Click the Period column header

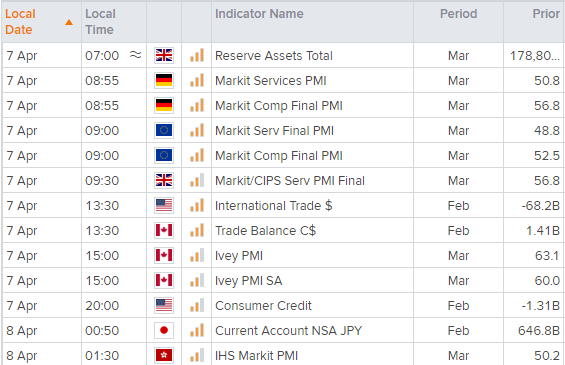coord(458,14)
